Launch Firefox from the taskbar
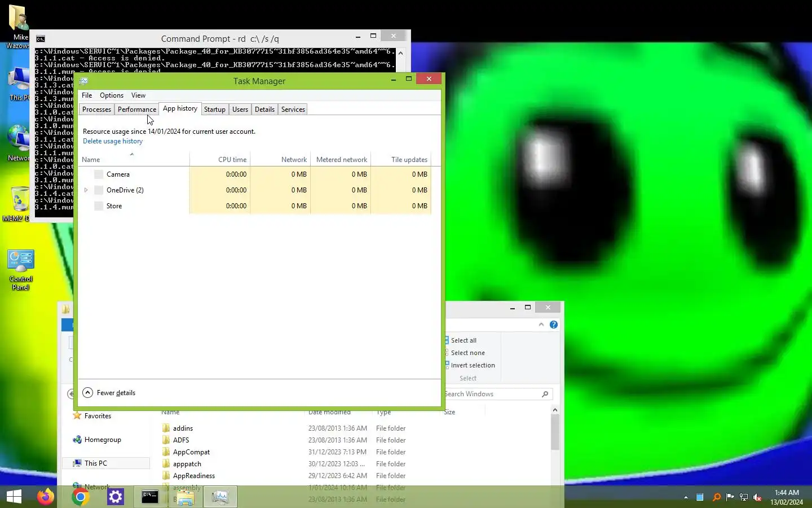 coord(46,497)
